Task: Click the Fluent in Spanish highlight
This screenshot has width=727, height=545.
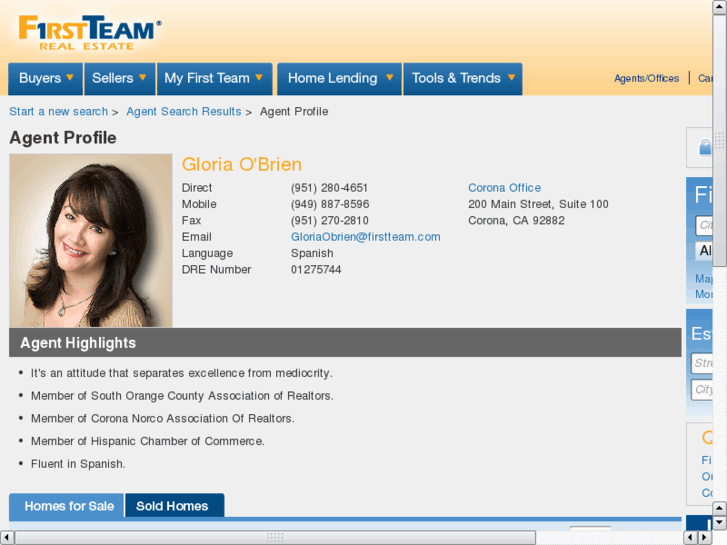Action: (x=78, y=464)
